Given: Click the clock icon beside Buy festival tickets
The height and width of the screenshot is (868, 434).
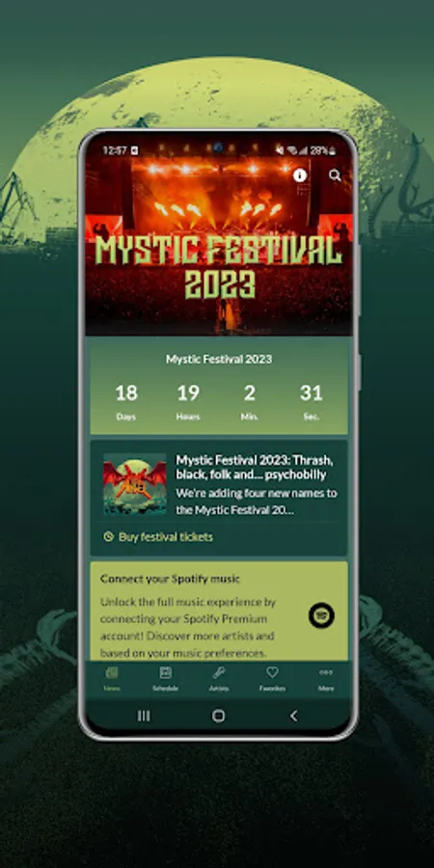Looking at the screenshot, I should (108, 536).
